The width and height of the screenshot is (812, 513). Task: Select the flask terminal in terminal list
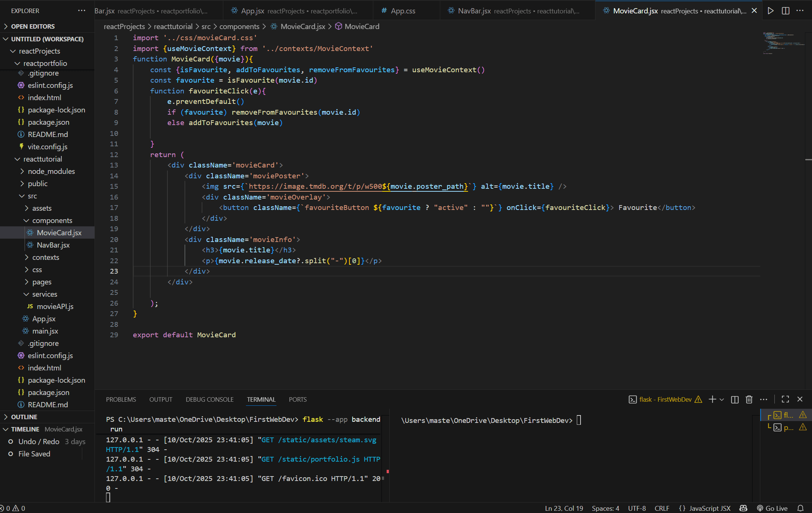coord(786,415)
